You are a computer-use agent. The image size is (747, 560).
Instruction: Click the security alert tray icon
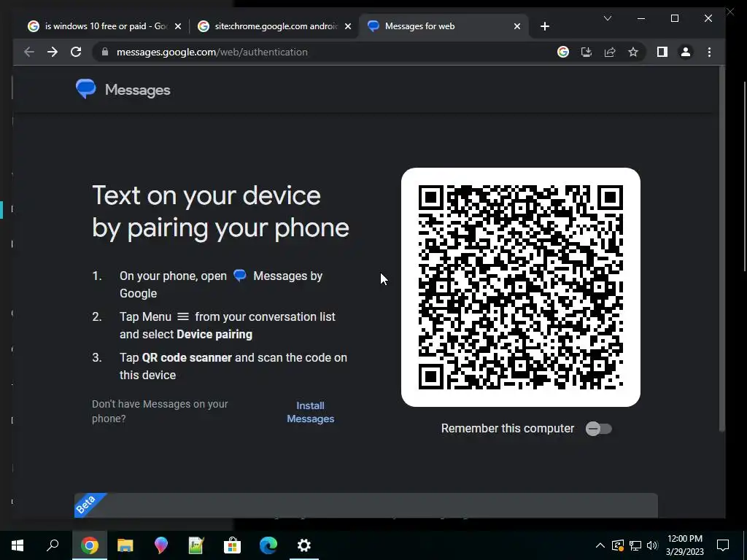(618, 545)
